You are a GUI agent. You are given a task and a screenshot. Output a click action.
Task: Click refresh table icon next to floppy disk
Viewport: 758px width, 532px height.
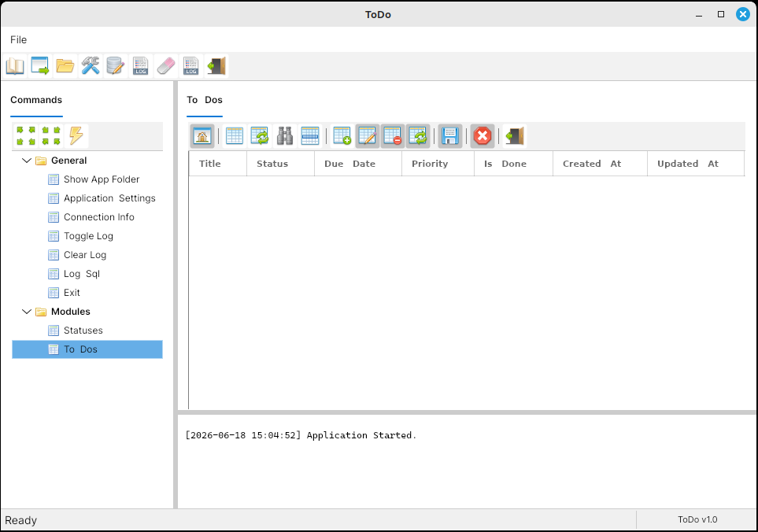coord(418,136)
